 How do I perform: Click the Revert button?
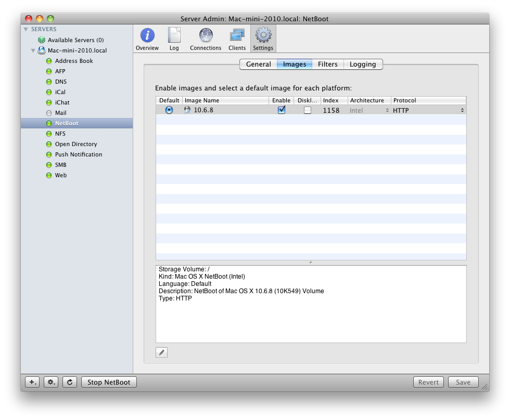coord(428,382)
